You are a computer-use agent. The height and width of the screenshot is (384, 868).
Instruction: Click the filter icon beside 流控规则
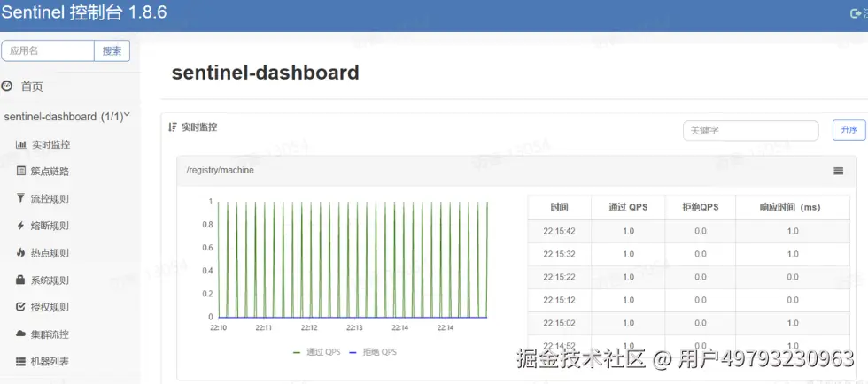pyautogui.click(x=21, y=198)
